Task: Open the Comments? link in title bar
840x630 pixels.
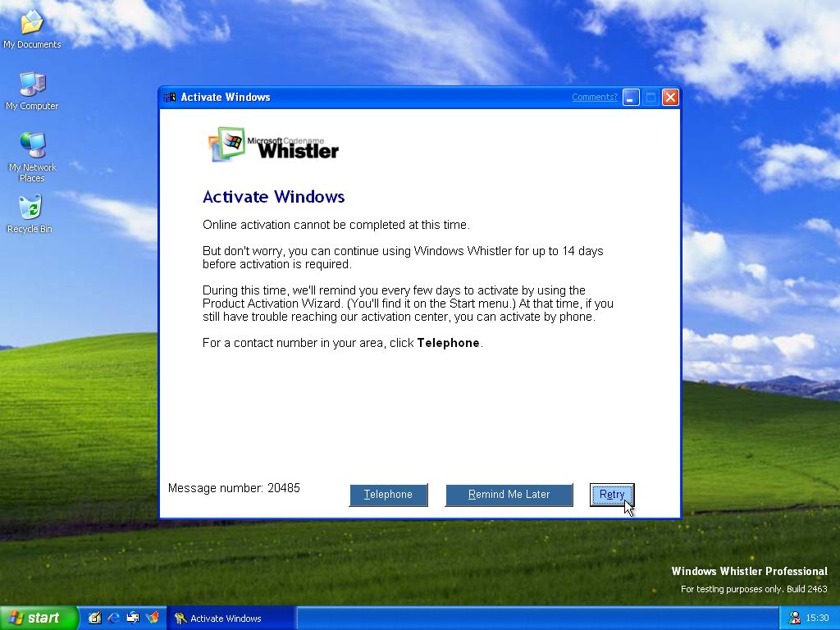Action: [594, 97]
